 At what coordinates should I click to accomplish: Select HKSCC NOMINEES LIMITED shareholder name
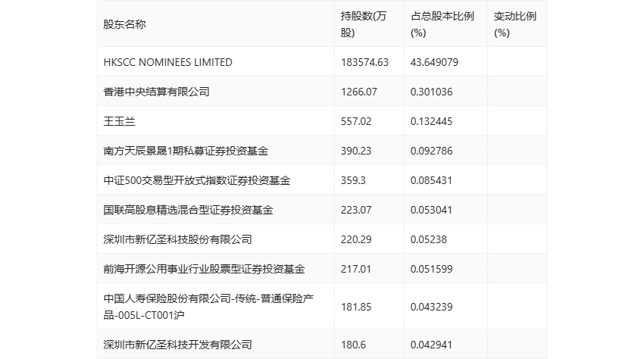coord(168,62)
